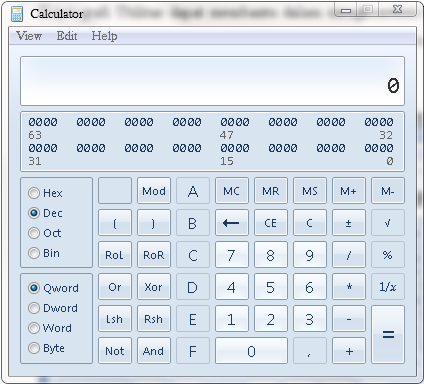Click the number 6 button

(x=310, y=287)
